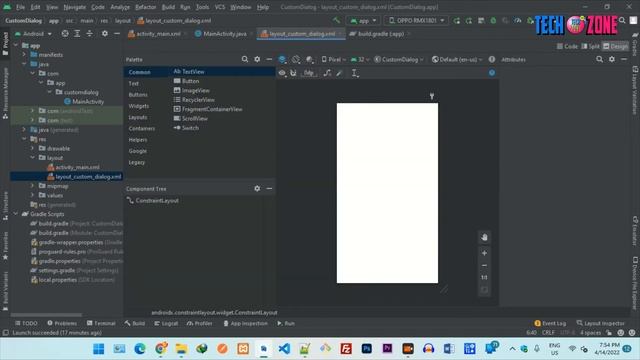Minimize the Component Tree panel

point(269,189)
